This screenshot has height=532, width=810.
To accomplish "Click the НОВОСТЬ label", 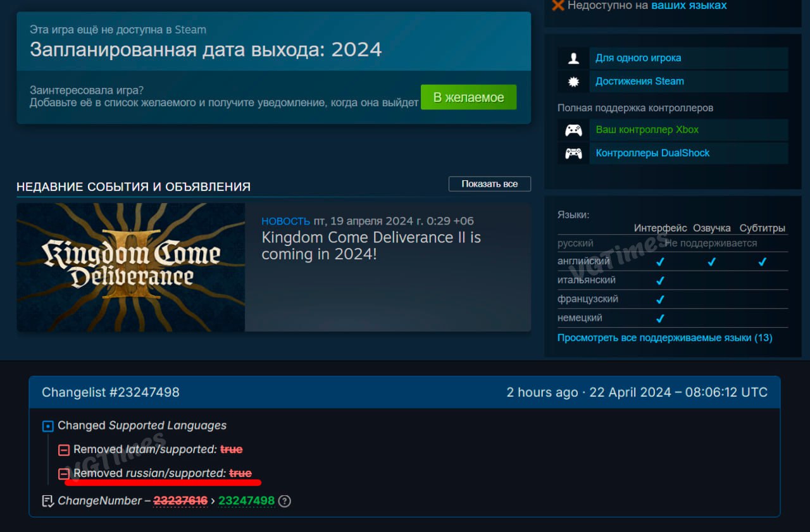I will [x=285, y=221].
